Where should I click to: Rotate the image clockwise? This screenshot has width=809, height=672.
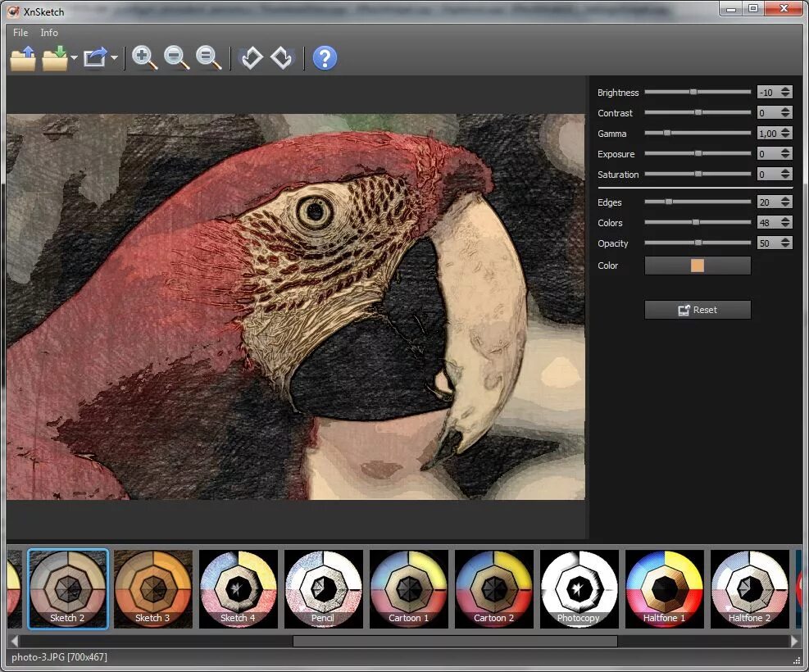tap(281, 57)
